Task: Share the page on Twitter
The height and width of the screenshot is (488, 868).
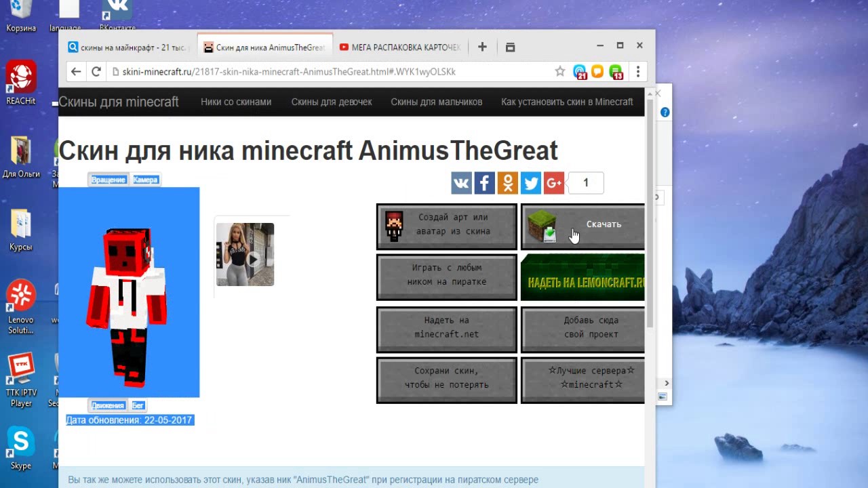Action: tap(531, 183)
